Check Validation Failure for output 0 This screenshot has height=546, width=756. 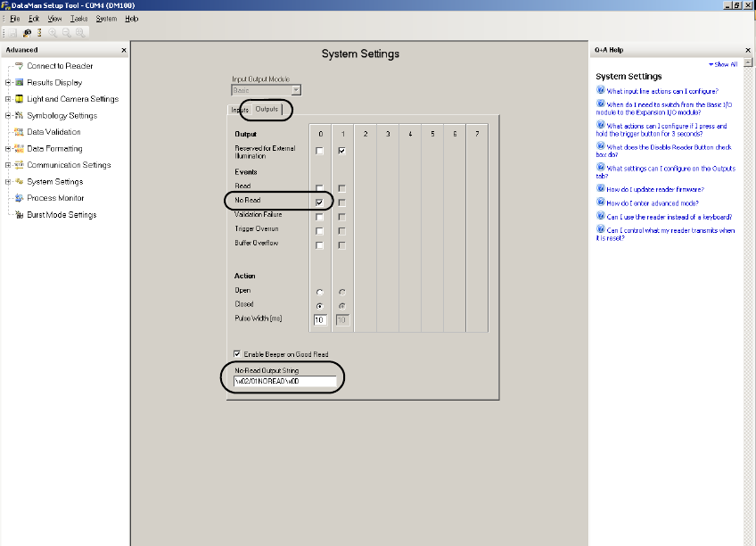[319, 217]
